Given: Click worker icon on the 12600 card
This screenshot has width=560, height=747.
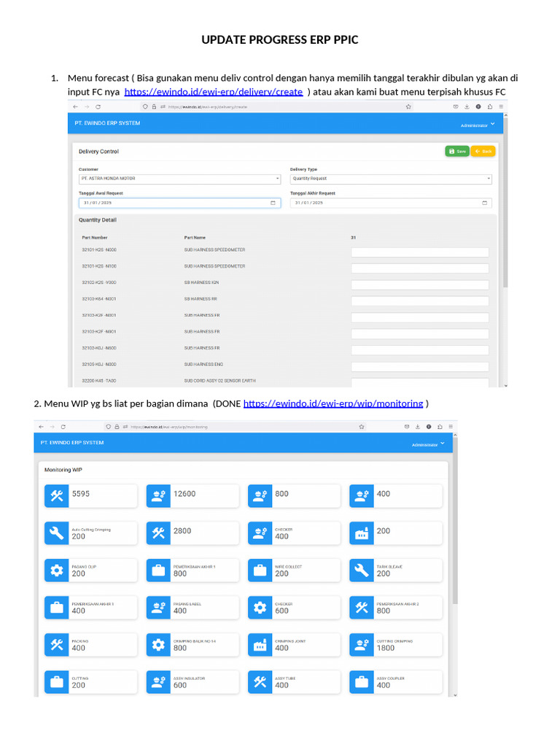Looking at the screenshot, I should pos(158,496).
